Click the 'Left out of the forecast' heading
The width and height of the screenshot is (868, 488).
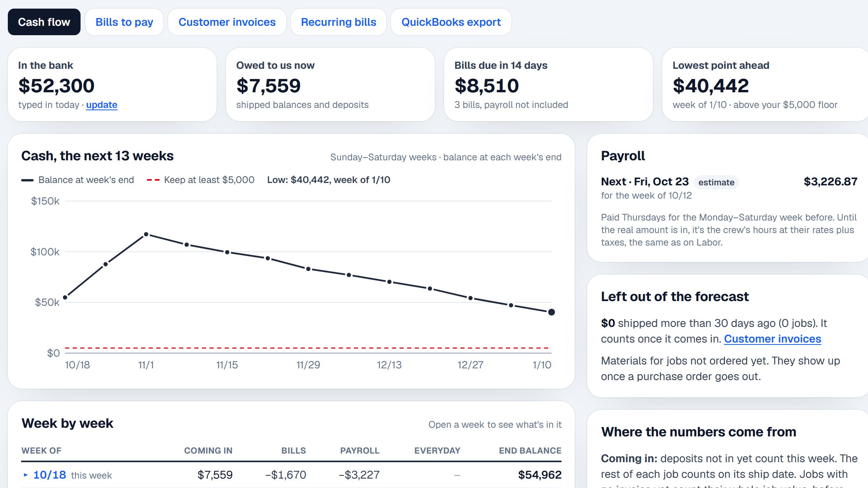(x=675, y=296)
